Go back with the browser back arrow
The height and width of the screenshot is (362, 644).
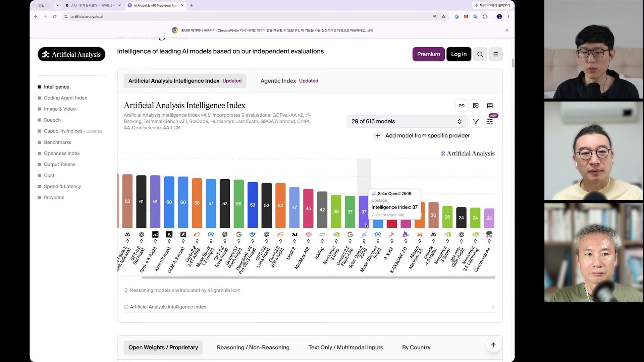coord(36,16)
